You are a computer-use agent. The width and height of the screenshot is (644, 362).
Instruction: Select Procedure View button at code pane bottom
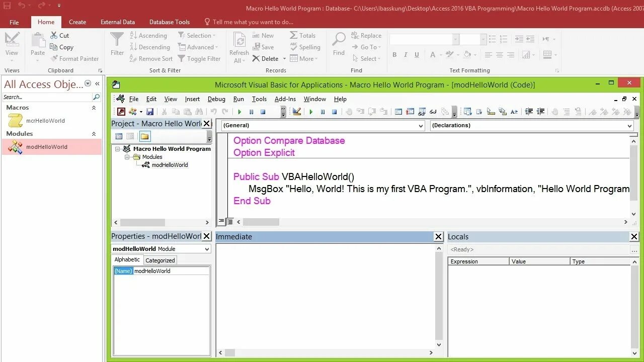221,222
